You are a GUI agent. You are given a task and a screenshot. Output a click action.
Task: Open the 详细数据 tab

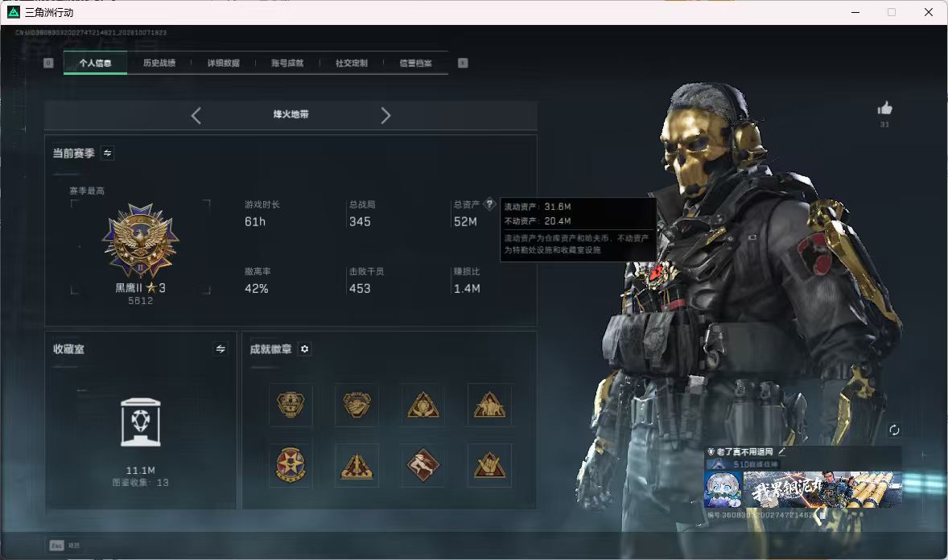223,63
